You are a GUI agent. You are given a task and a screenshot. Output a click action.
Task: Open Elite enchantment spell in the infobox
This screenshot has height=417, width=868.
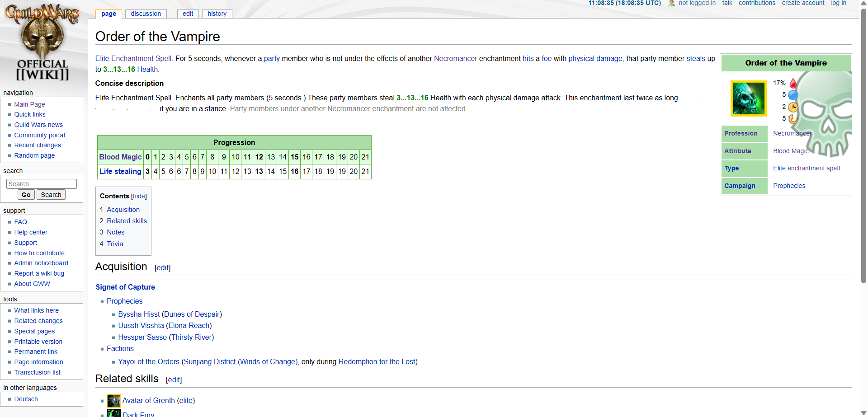[807, 168]
